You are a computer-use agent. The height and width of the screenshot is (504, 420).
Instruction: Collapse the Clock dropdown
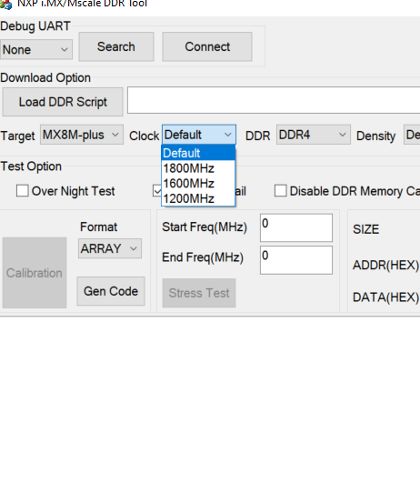pyautogui.click(x=199, y=135)
